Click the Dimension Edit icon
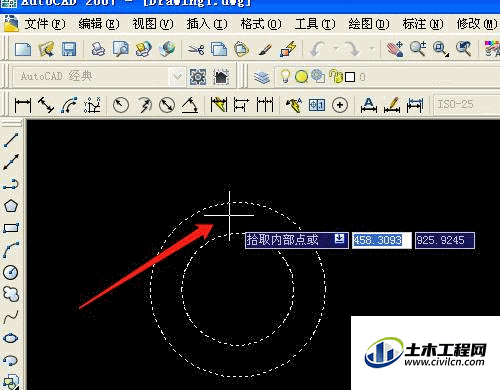This screenshot has width=500, height=390. [369, 105]
